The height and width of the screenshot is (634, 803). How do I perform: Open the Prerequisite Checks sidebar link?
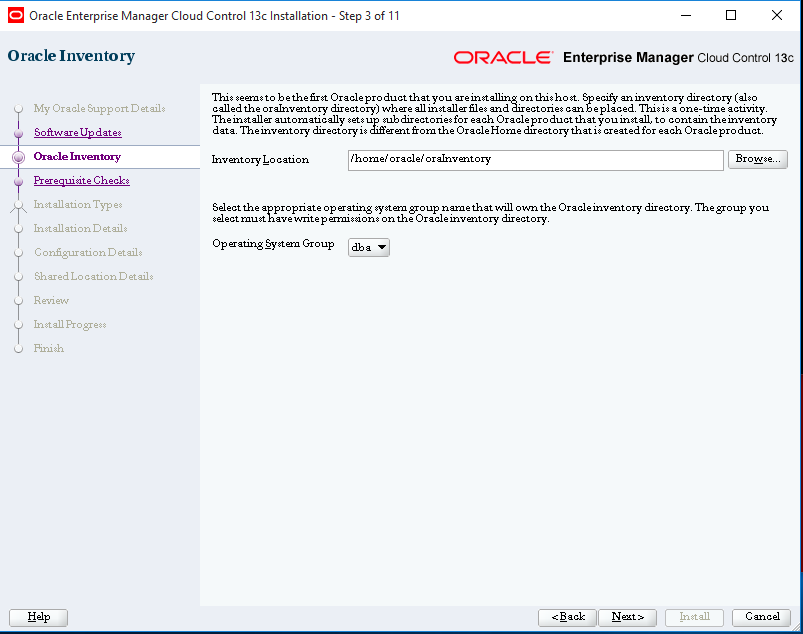point(81,180)
